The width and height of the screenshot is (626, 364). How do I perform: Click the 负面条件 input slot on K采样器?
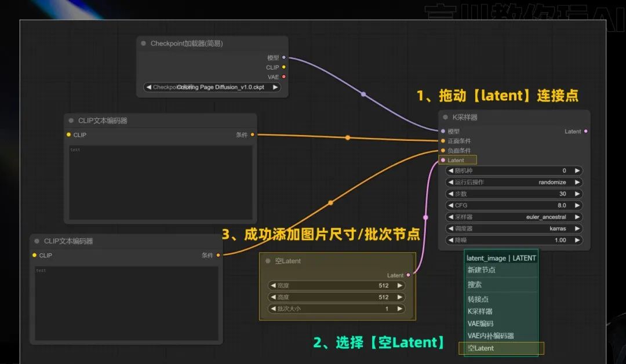(443, 151)
